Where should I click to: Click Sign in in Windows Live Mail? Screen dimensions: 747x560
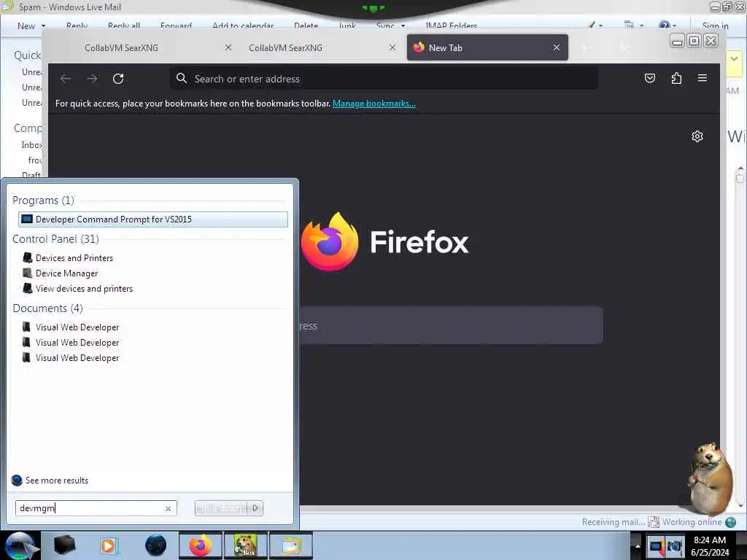tap(715, 26)
